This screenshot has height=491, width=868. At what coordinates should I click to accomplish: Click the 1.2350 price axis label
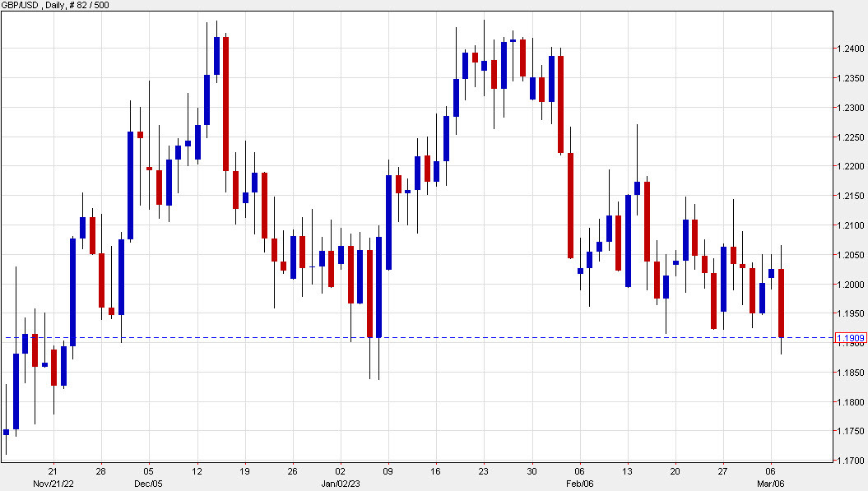click(x=851, y=78)
